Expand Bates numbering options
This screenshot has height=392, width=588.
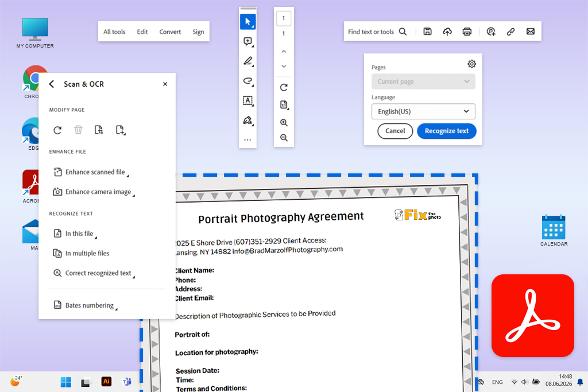(x=85, y=305)
